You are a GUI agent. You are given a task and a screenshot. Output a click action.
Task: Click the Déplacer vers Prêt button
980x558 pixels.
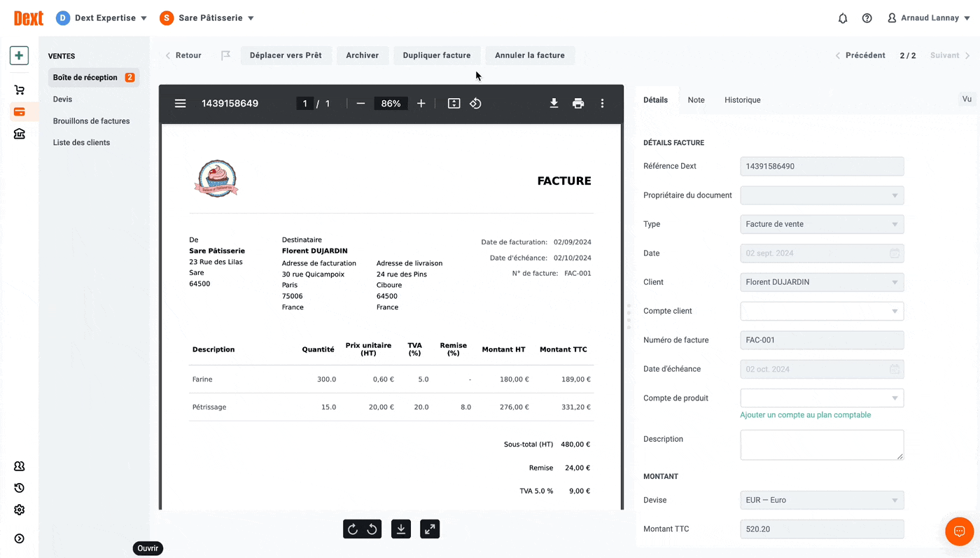(x=286, y=55)
